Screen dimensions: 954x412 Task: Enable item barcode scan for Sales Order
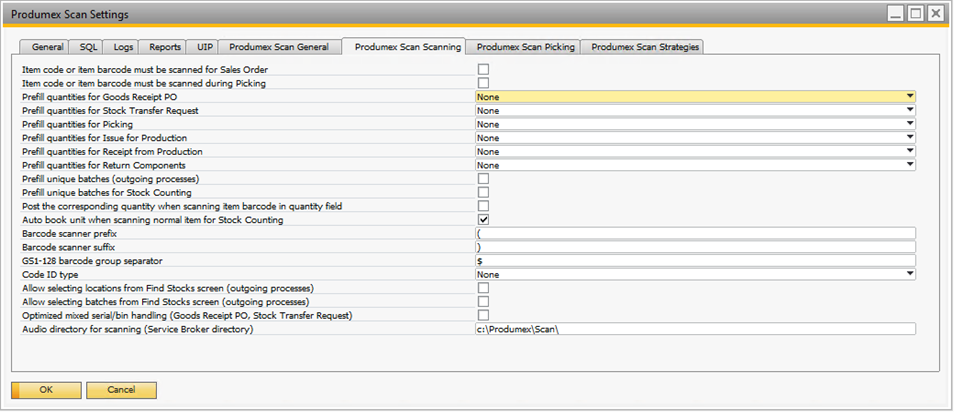point(483,70)
